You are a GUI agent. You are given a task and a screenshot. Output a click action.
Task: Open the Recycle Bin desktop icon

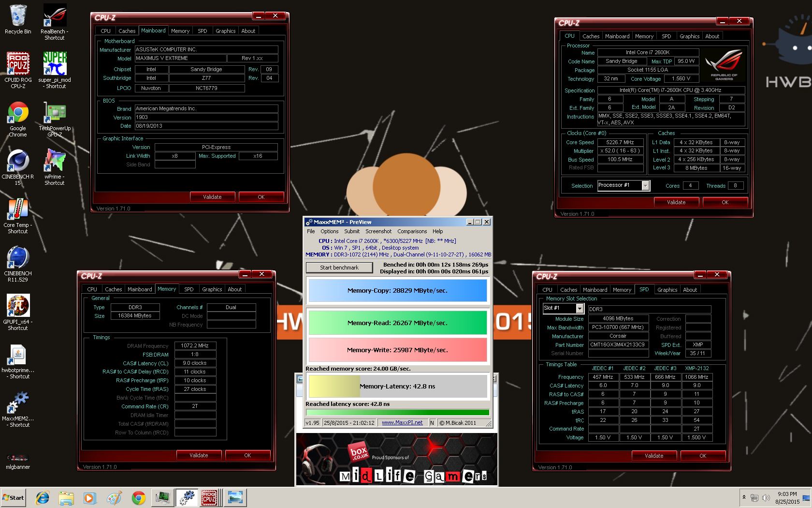point(18,19)
